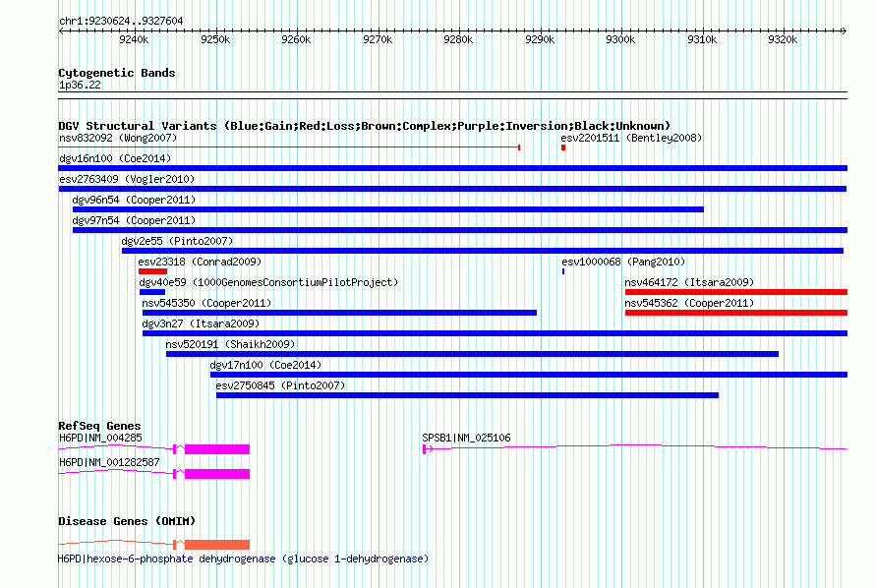Select the blue dgv96n54 gain bar
Viewport: 875px width, 588px height.
point(387,209)
